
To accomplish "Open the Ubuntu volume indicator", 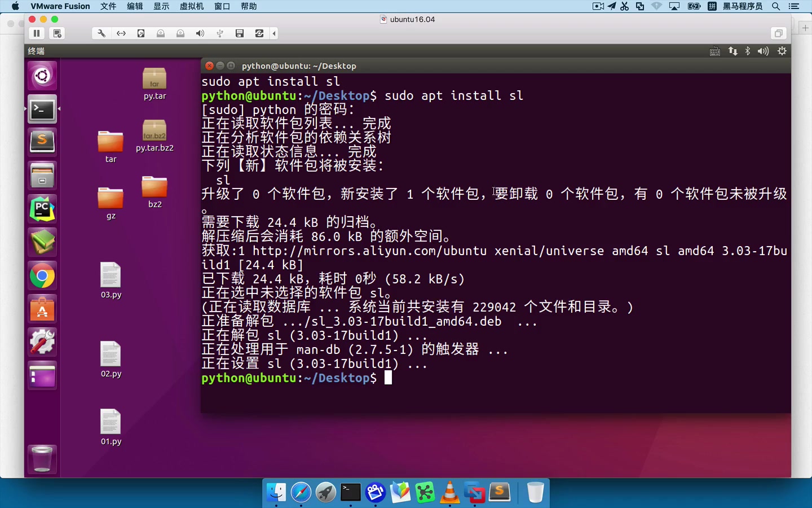I will pos(763,51).
